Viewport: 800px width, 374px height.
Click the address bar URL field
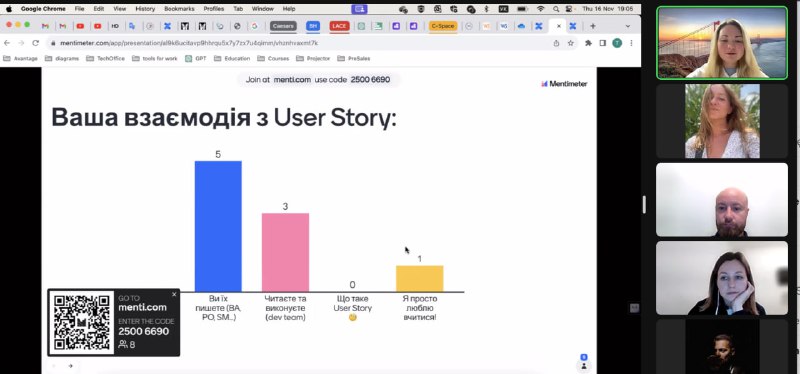[x=301, y=43]
